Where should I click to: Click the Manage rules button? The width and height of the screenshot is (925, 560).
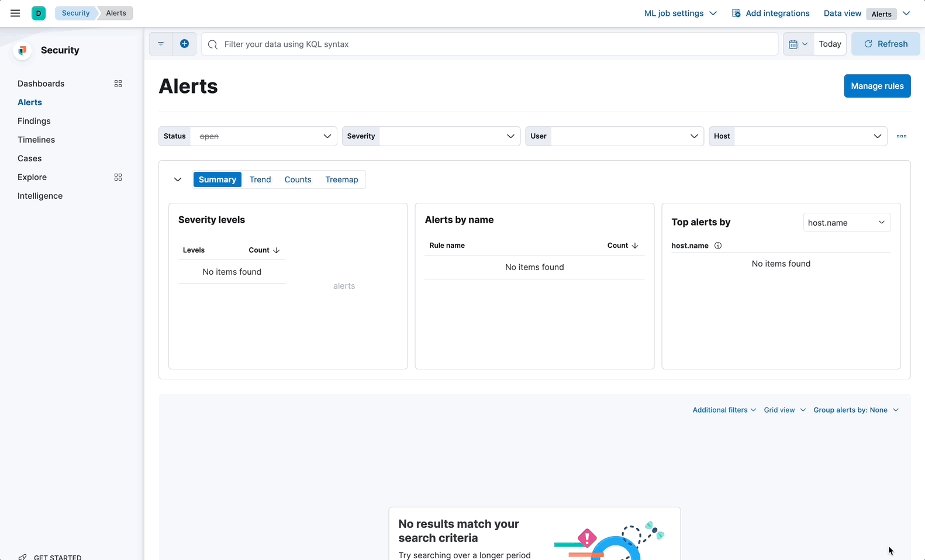876,86
